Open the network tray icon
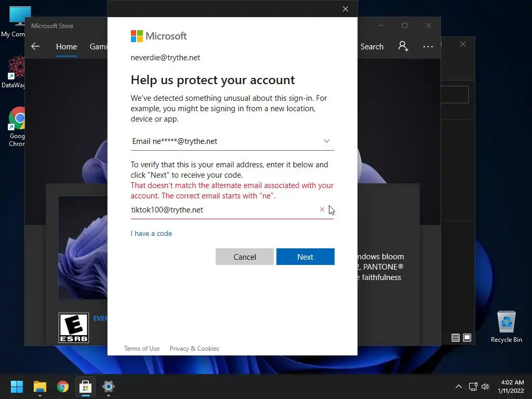532x399 pixels. point(473,387)
